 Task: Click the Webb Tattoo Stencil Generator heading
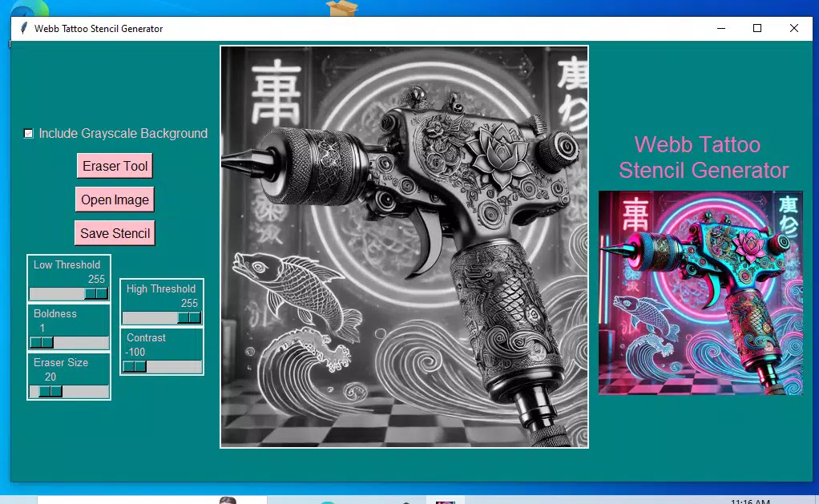click(x=703, y=157)
